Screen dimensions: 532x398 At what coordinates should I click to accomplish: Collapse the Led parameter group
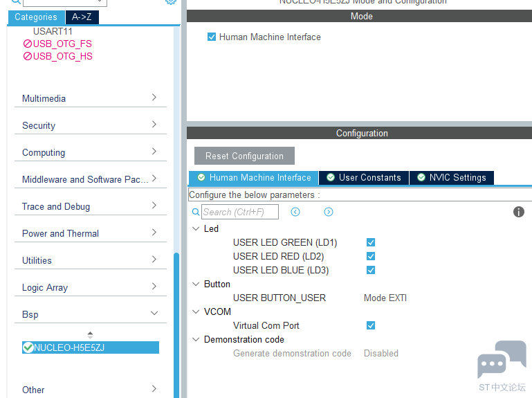[196, 228]
